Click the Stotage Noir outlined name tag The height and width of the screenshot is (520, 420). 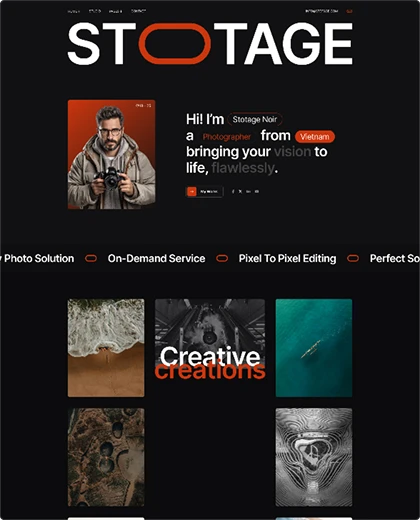[x=255, y=119]
